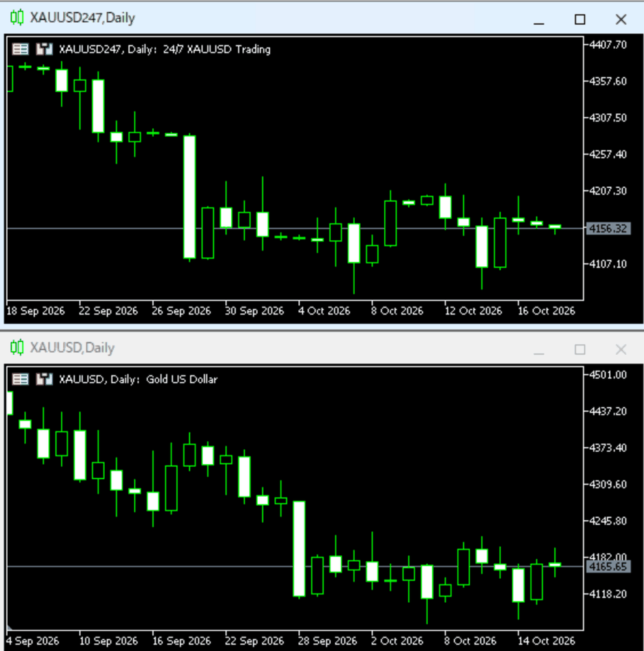
Task: Click the 16 Oct 2026 date label
Action: click(x=546, y=311)
